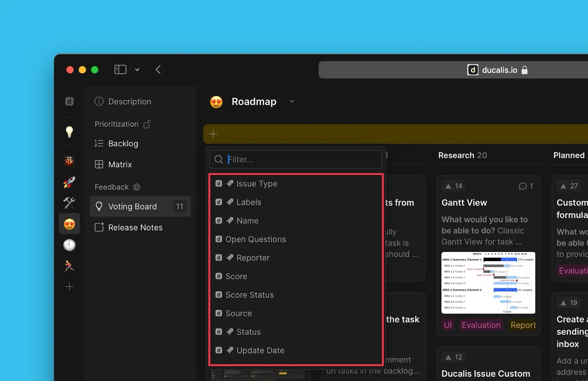Viewport: 588px width, 381px height.
Task: Select Issue Type from filter list
Action: point(257,184)
